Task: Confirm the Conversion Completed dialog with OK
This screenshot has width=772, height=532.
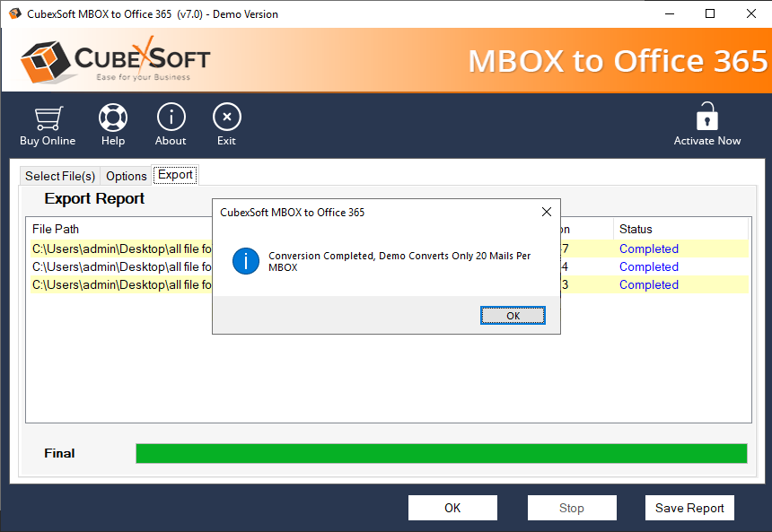Action: point(513,316)
